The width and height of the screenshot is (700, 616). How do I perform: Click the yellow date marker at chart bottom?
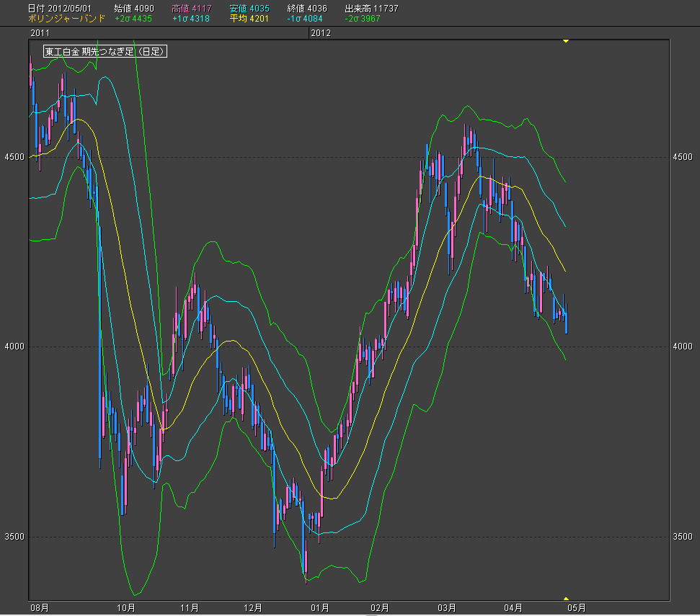[x=566, y=599]
